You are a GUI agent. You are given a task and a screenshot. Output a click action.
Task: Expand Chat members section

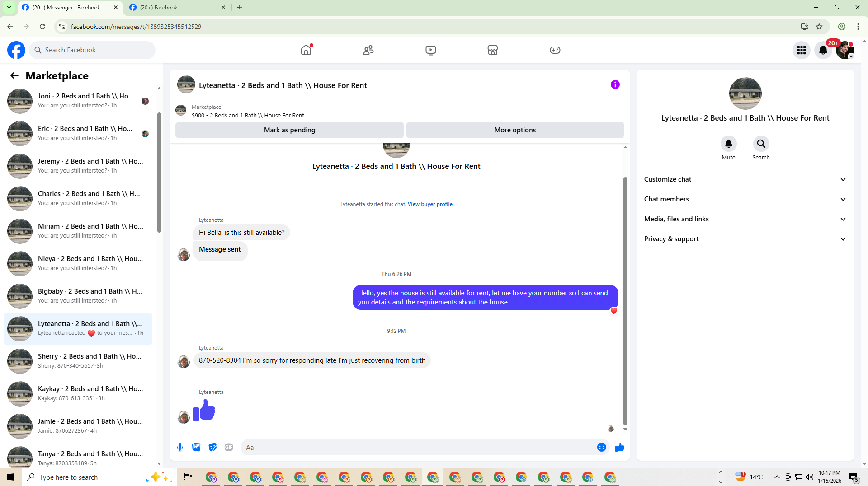[745, 199]
